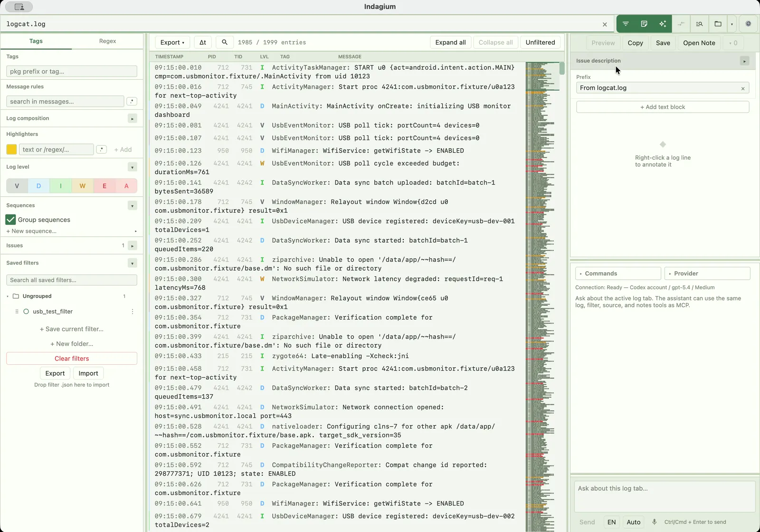Collapse the Saved filters section
The width and height of the screenshot is (760, 532).
pos(133,263)
